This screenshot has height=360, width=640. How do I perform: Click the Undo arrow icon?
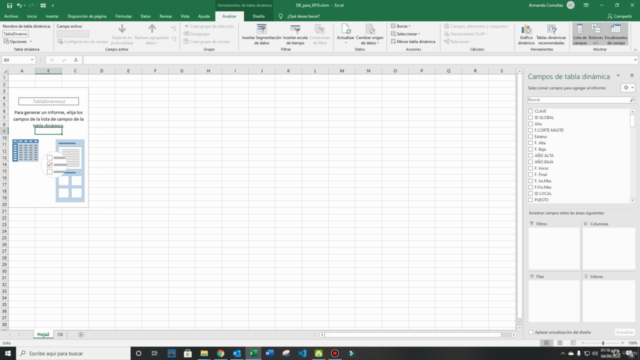click(x=19, y=5)
